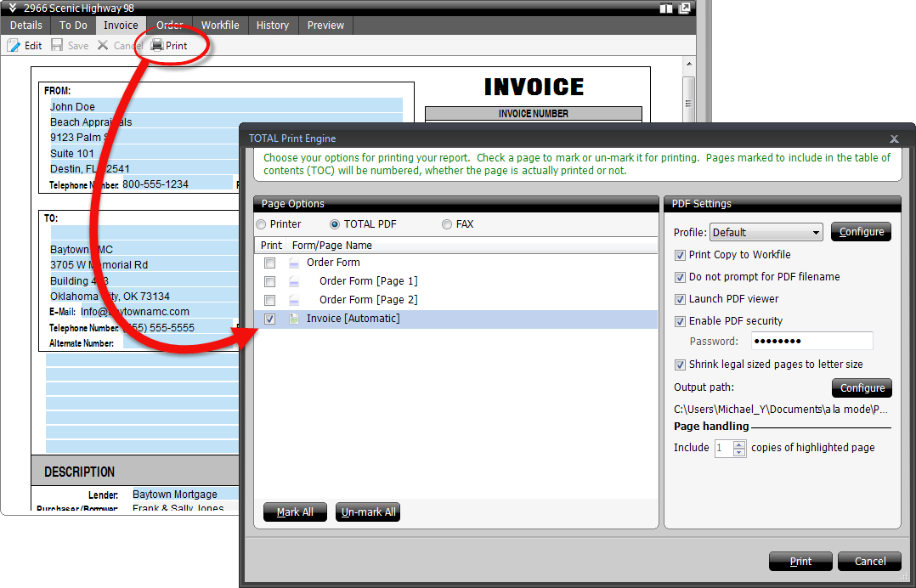Click the PDF Password input field
Screen dimensions: 916x588
click(806, 342)
